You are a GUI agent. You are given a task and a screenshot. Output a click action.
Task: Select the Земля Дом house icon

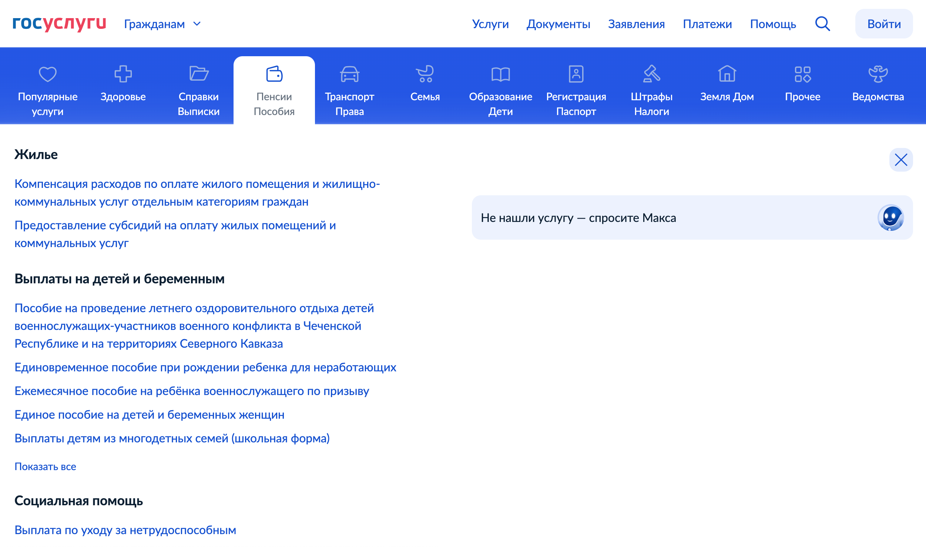click(727, 74)
